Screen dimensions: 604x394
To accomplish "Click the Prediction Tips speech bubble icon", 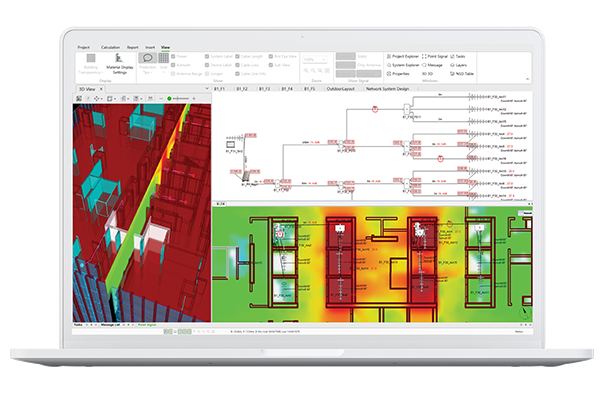I will 148,58.
